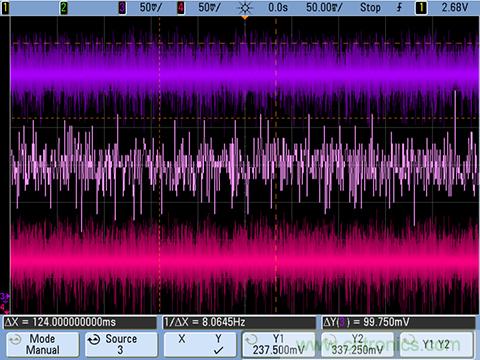The height and width of the screenshot is (360, 480).
Task: Click the orange trigger position marker
Action: coord(245,17)
